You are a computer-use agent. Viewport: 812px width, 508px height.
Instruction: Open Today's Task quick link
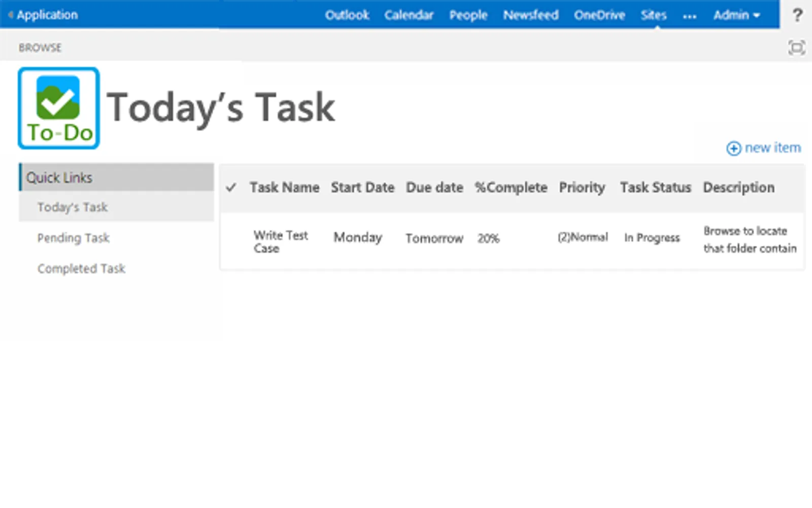[x=73, y=207]
